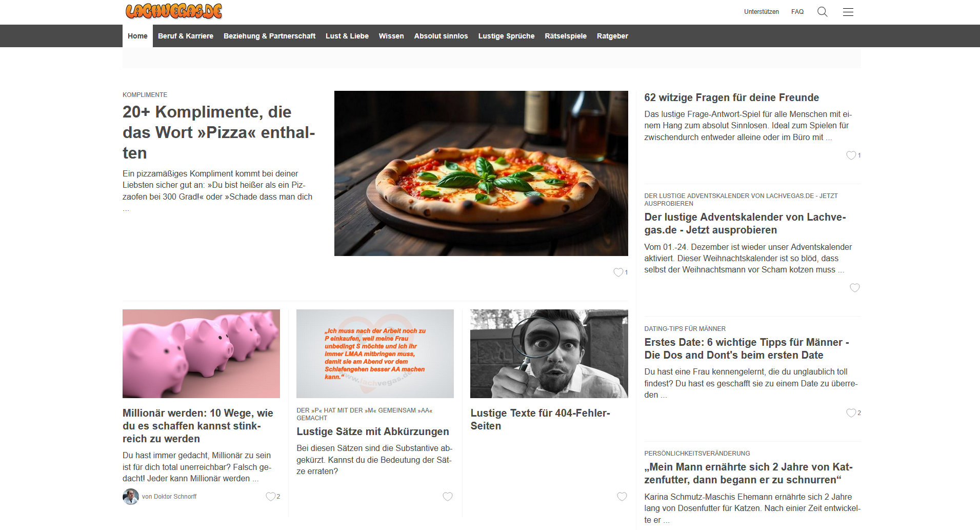The height and width of the screenshot is (530, 980).
Task: Go to the Wissen section
Action: tap(391, 36)
